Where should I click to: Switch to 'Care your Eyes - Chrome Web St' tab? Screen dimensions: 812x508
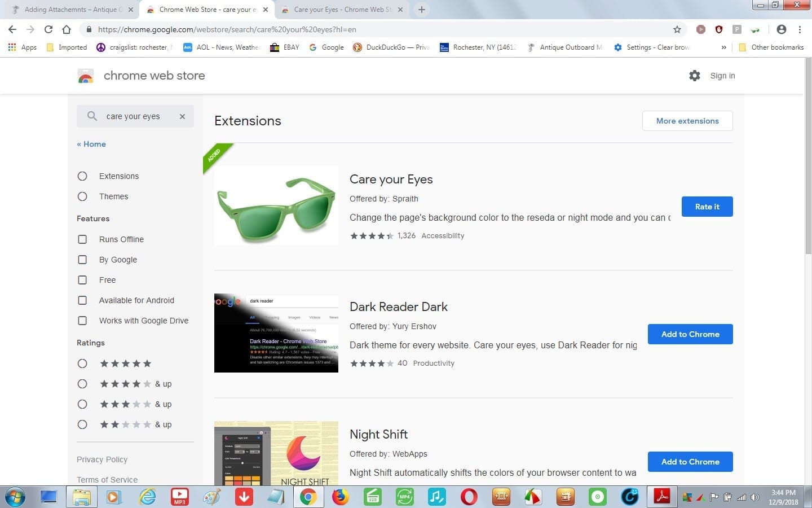pos(341,10)
